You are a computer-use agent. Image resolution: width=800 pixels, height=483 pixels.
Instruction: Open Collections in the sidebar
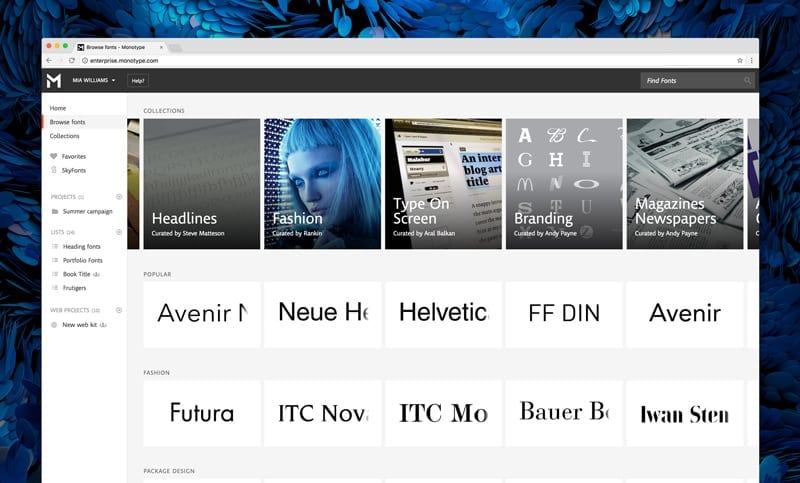(64, 136)
